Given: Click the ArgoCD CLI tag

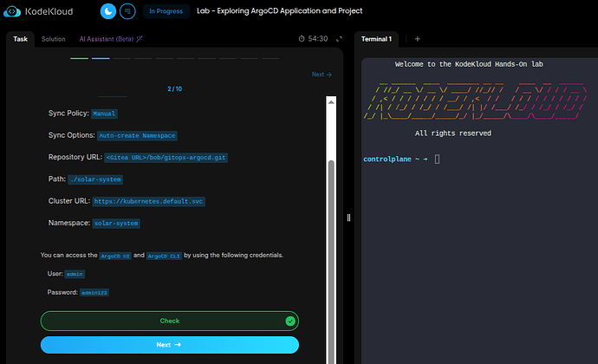Looking at the screenshot, I should point(164,256).
